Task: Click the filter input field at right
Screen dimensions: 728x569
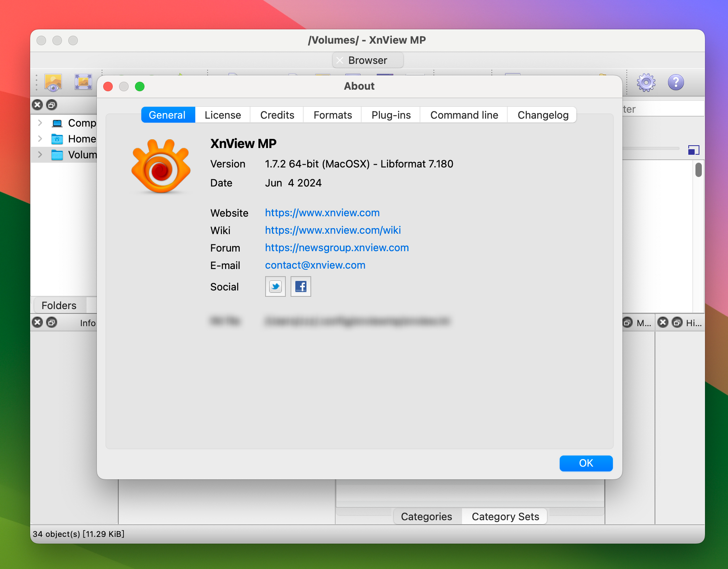Action: [663, 109]
